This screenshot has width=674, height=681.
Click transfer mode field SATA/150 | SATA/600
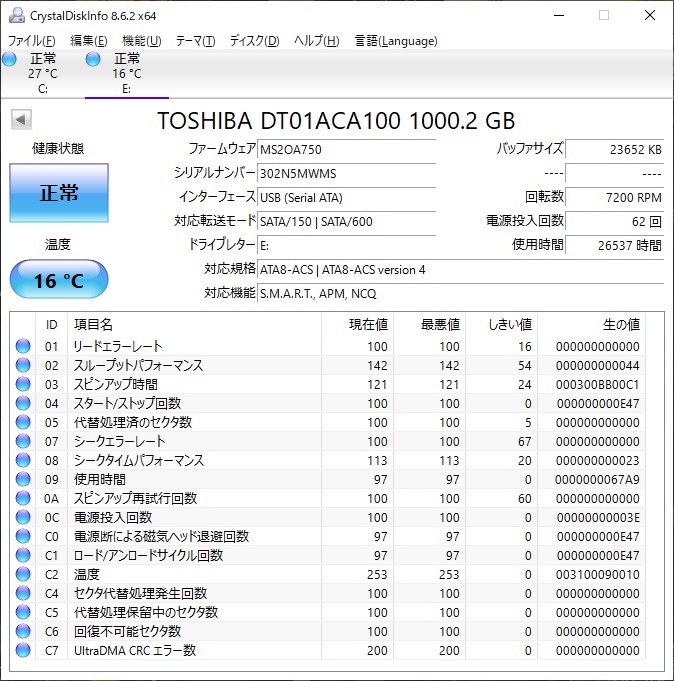point(347,221)
